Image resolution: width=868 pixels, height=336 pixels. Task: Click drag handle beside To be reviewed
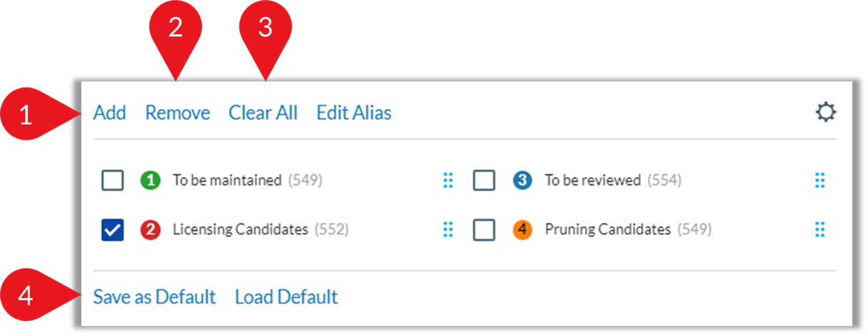[x=820, y=180]
